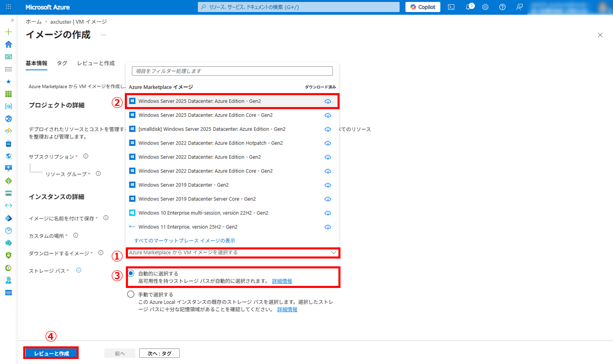Select Windows Server 2022 Datacenter: Azure Edition - Gen2
This screenshot has width=613, height=364.
pos(232,157)
